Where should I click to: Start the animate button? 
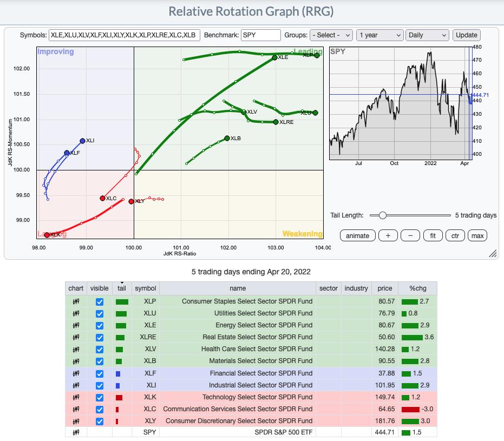(357, 236)
